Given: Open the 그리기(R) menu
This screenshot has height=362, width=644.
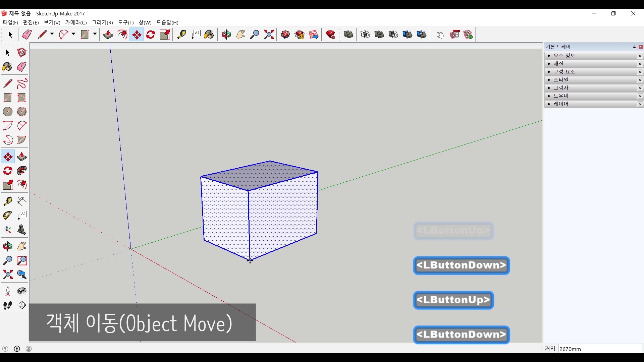Looking at the screenshot, I should click(102, 22).
